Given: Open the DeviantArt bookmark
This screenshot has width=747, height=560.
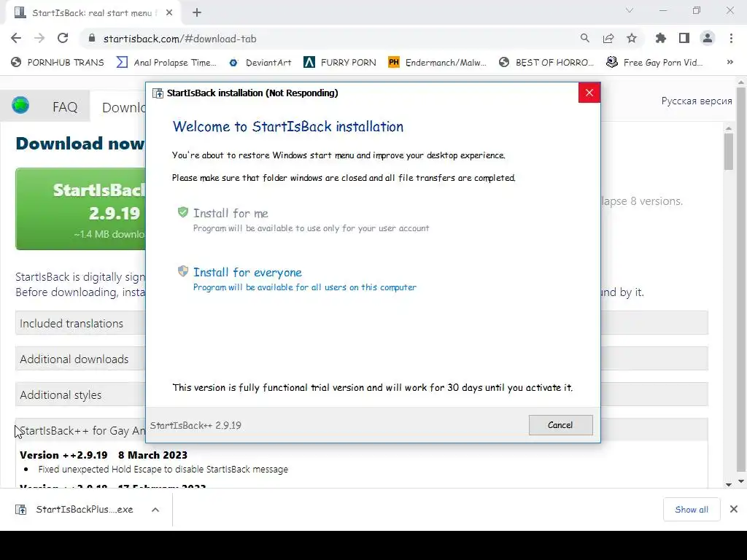Looking at the screenshot, I should 260,63.
